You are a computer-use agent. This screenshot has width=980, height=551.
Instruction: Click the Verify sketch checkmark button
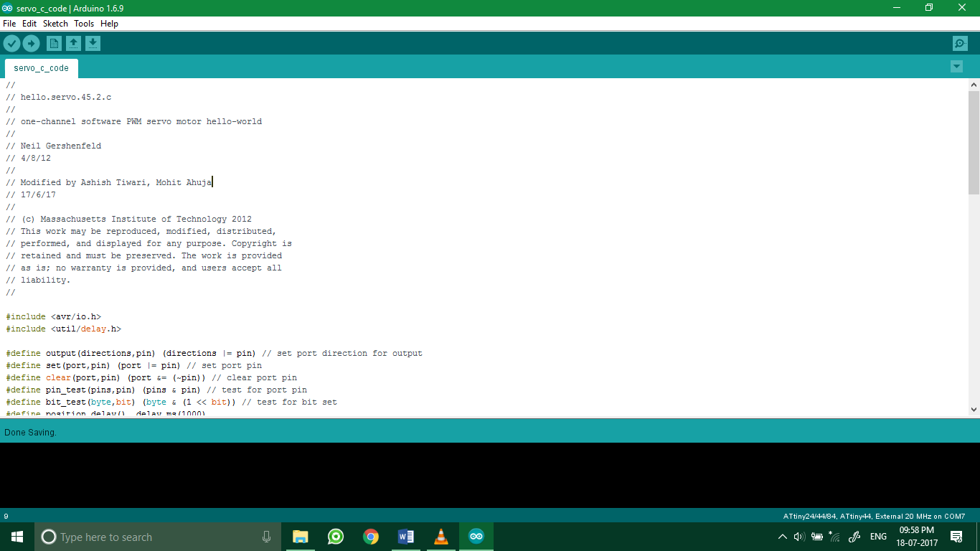(x=11, y=44)
